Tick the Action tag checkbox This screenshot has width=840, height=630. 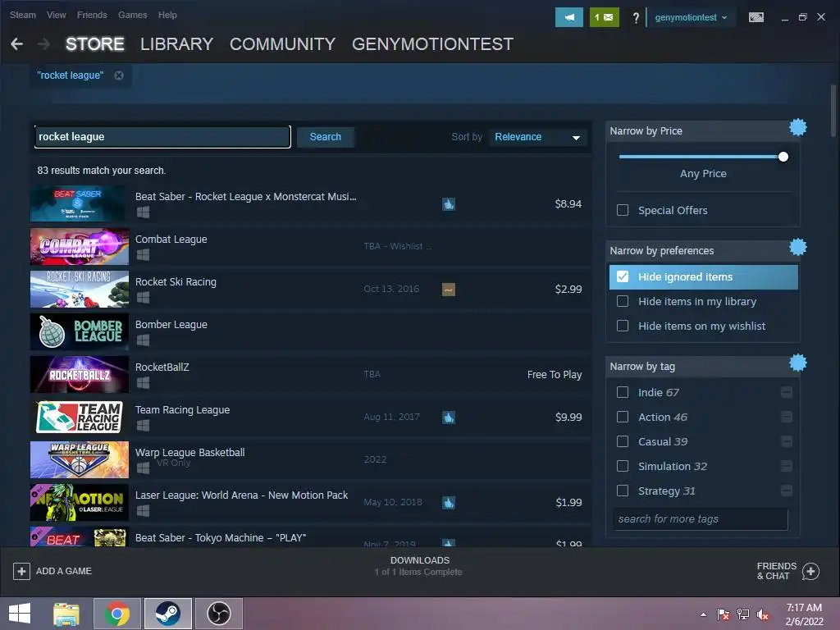pyautogui.click(x=623, y=417)
